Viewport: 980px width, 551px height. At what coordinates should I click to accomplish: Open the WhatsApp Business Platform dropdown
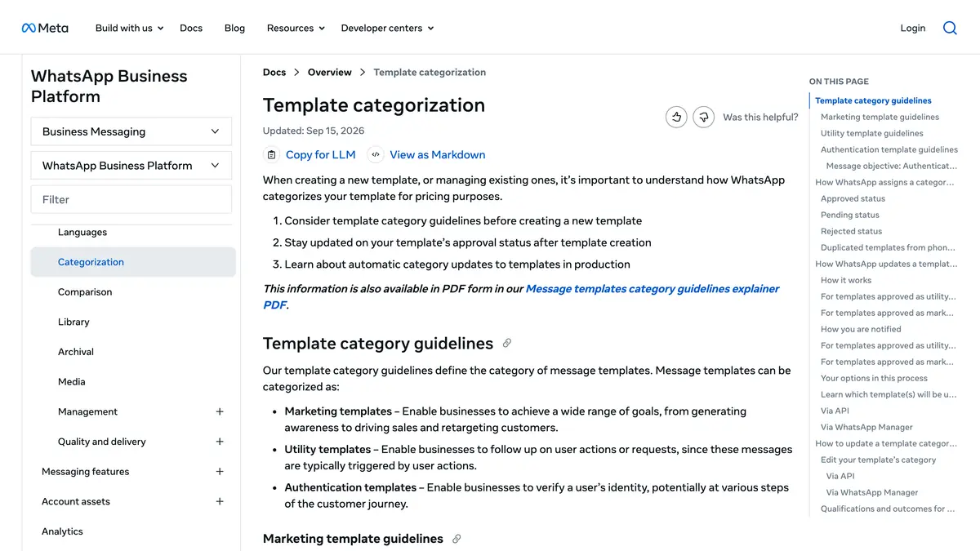[131, 165]
